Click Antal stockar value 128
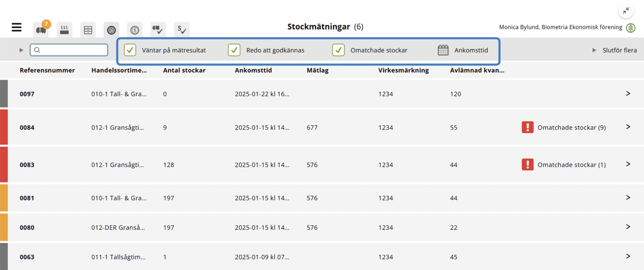The image size is (644, 270). [169, 165]
